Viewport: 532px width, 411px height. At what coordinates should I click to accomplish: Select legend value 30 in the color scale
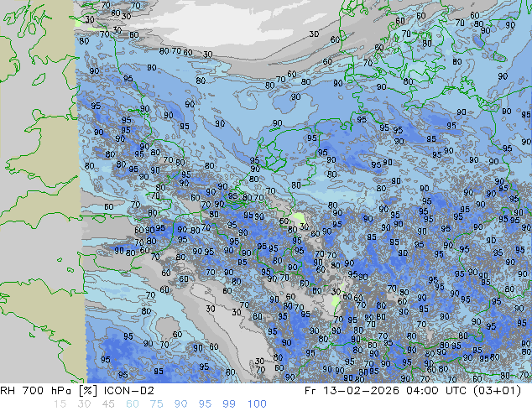[84, 404]
